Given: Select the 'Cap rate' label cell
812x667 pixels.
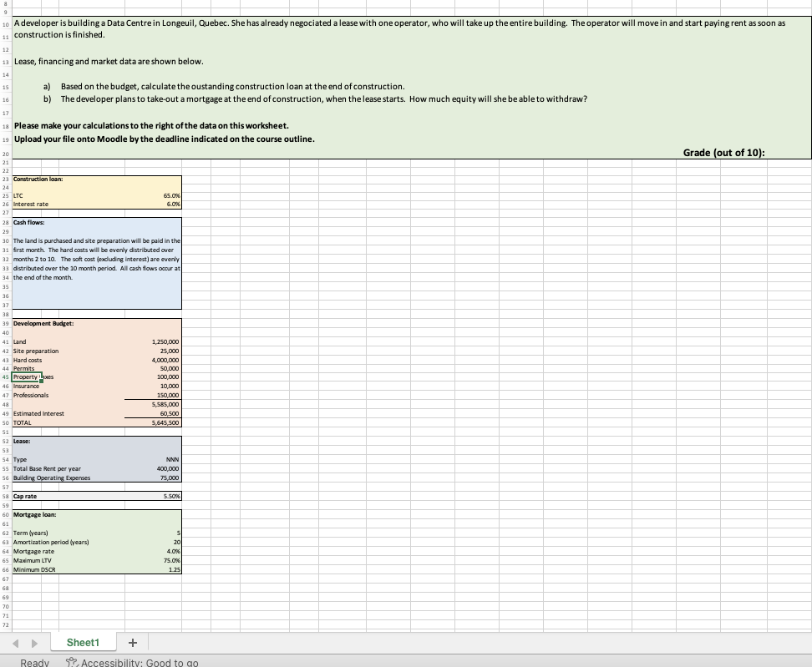Looking at the screenshot, I should click(x=25, y=496).
